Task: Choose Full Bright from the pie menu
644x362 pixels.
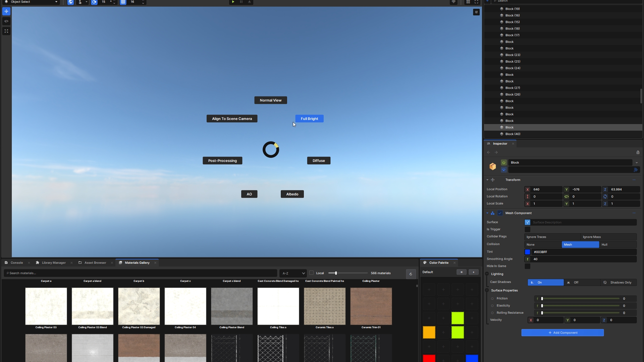Action: [x=309, y=119]
